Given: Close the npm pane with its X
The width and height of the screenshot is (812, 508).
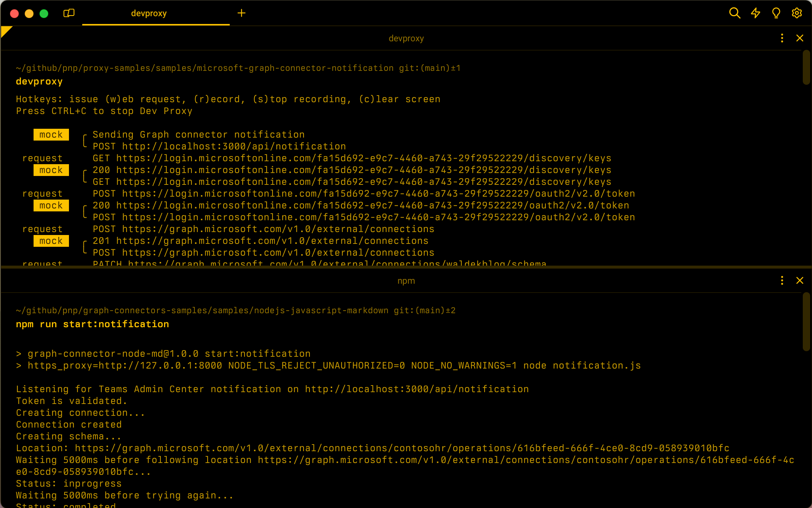Looking at the screenshot, I should point(800,280).
